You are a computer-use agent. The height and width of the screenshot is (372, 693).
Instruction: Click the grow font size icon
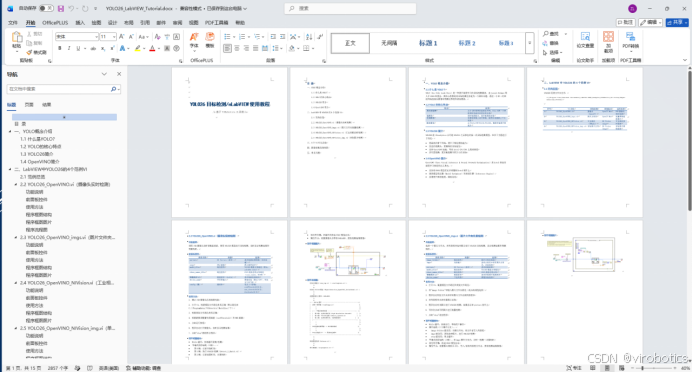pyautogui.click(x=122, y=37)
